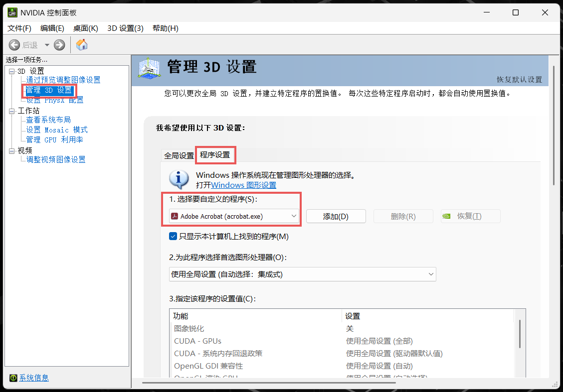Select 通过预览调整图像设置 in the task tree
Screen dimensions: 563x392
tap(63, 80)
